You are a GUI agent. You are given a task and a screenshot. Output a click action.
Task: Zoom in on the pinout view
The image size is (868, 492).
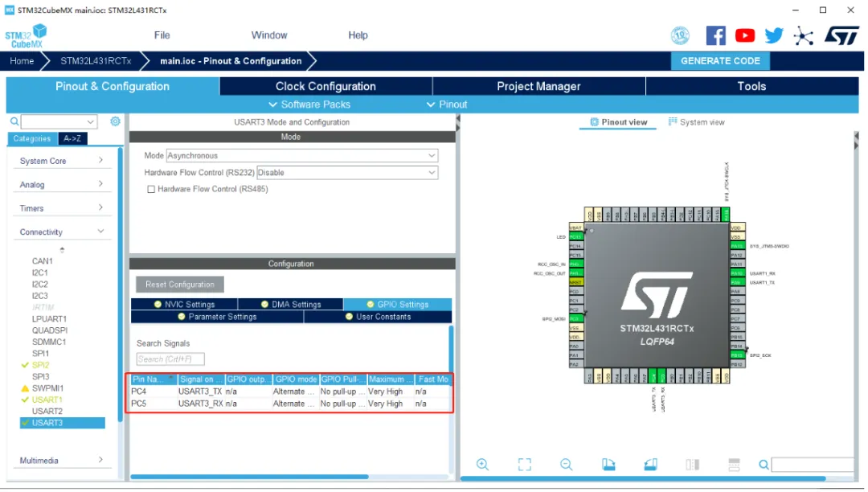click(x=482, y=465)
